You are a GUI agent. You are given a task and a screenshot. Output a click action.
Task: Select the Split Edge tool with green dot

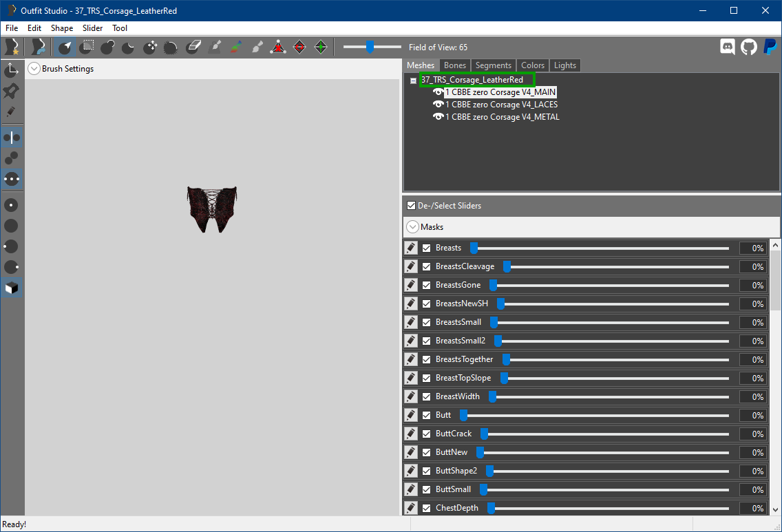coord(321,47)
